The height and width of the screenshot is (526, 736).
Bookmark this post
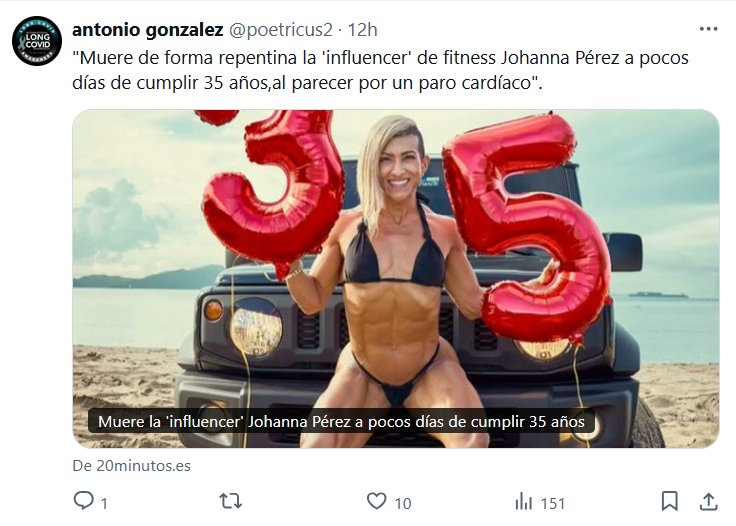click(x=669, y=501)
